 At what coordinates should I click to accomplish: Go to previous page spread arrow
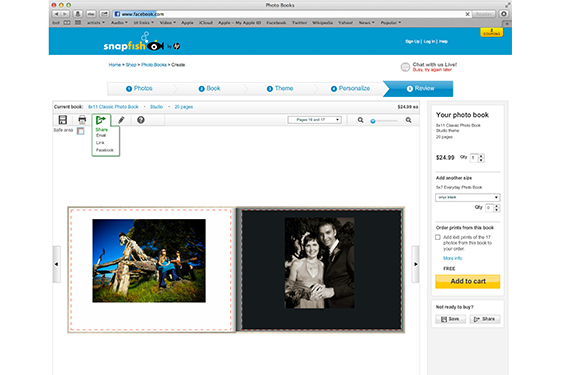point(57,264)
